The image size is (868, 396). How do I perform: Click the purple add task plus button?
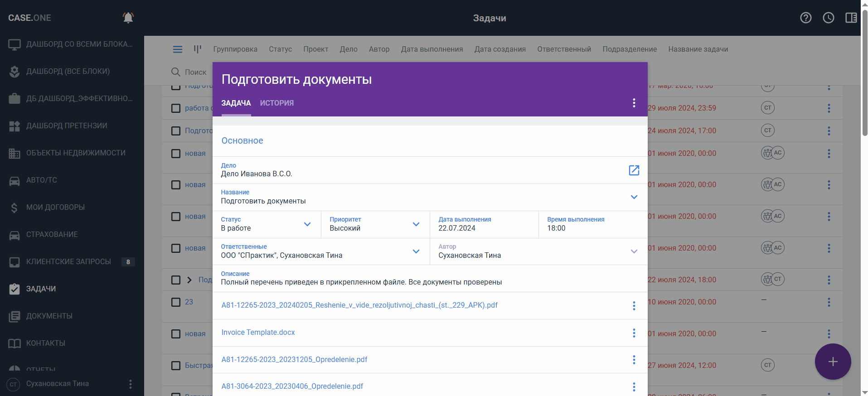(x=832, y=361)
